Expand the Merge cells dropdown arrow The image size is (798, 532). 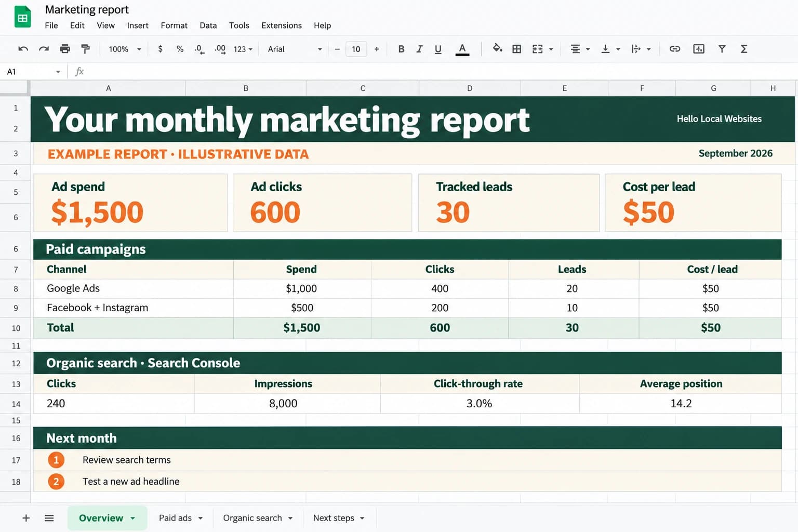(x=551, y=49)
